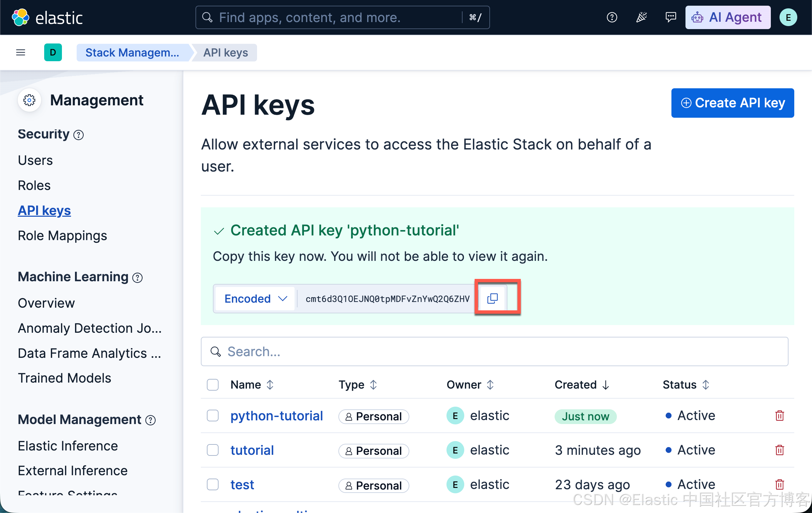Open Machine Learning help icon
The height and width of the screenshot is (513, 812).
point(138,278)
